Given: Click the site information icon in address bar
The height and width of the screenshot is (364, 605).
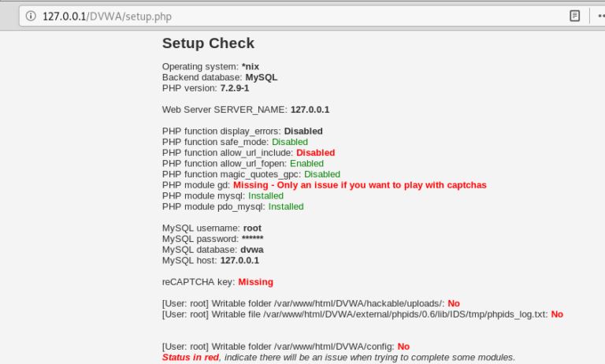Looking at the screenshot, I should pos(30,16).
